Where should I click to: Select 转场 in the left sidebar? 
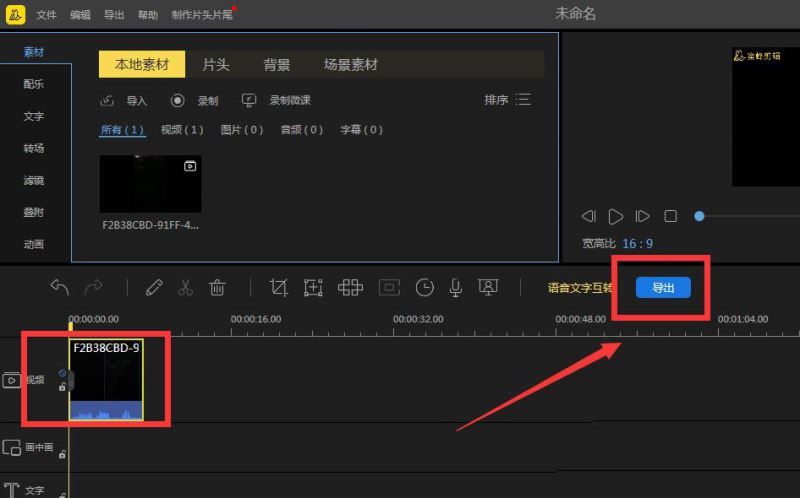pos(34,148)
